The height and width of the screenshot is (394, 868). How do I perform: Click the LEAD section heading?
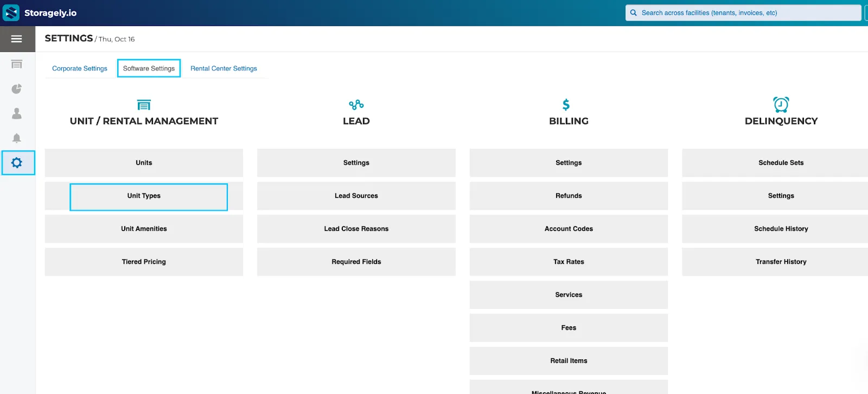click(356, 121)
